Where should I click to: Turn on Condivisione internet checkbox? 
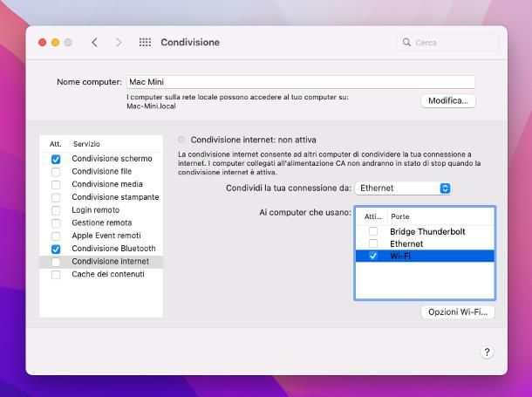click(56, 262)
